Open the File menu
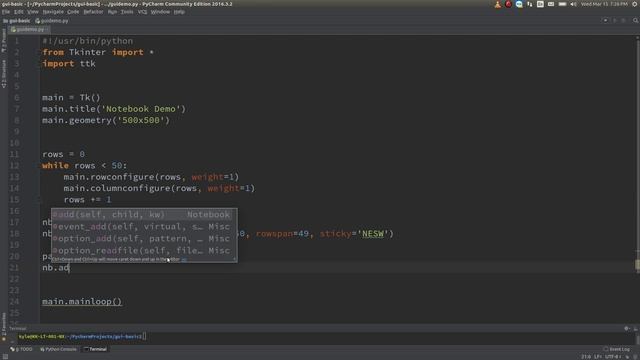Image resolution: width=640 pixels, height=360 pixels. point(6,12)
